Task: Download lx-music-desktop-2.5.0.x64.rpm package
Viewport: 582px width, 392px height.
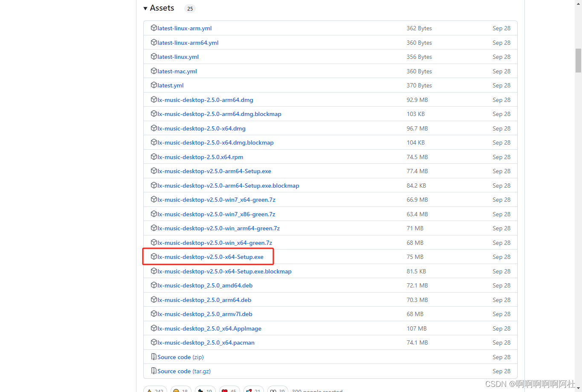Action: [200, 157]
